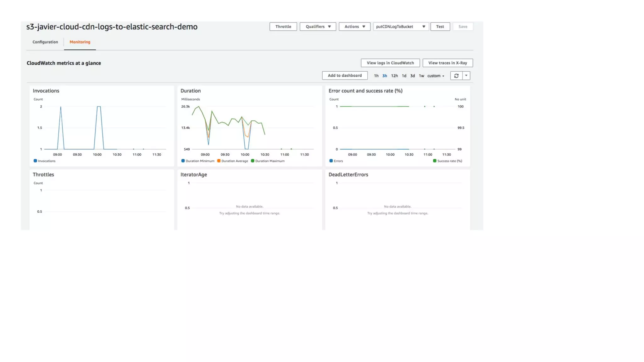The width and height of the screenshot is (644, 362).
Task: Open the refresh options arrow dropdown
Action: tap(466, 76)
